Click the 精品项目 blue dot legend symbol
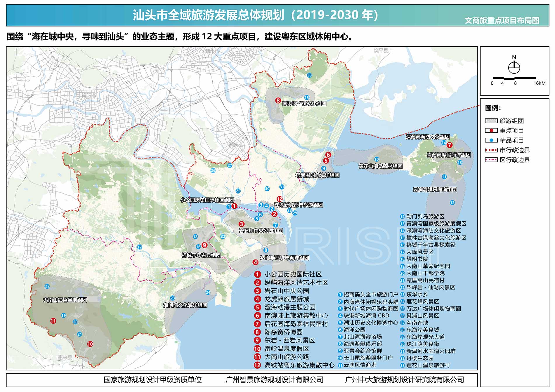The height and width of the screenshot is (392, 555). (491, 140)
